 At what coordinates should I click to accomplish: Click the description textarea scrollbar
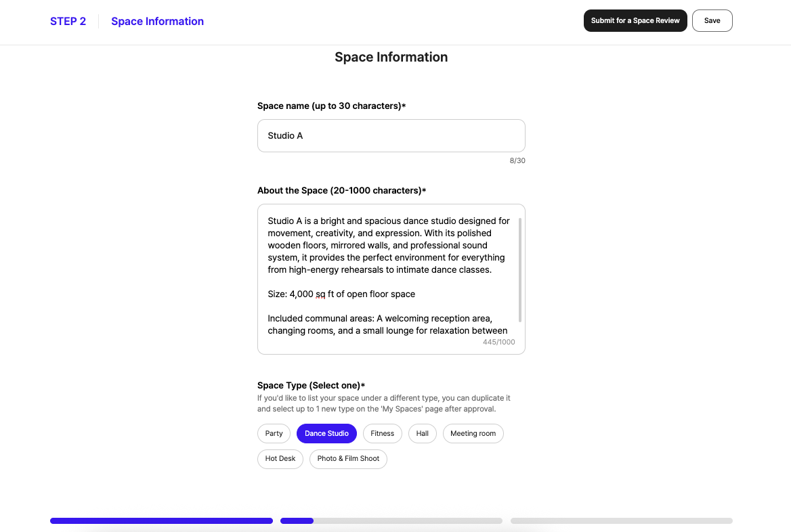(519, 270)
